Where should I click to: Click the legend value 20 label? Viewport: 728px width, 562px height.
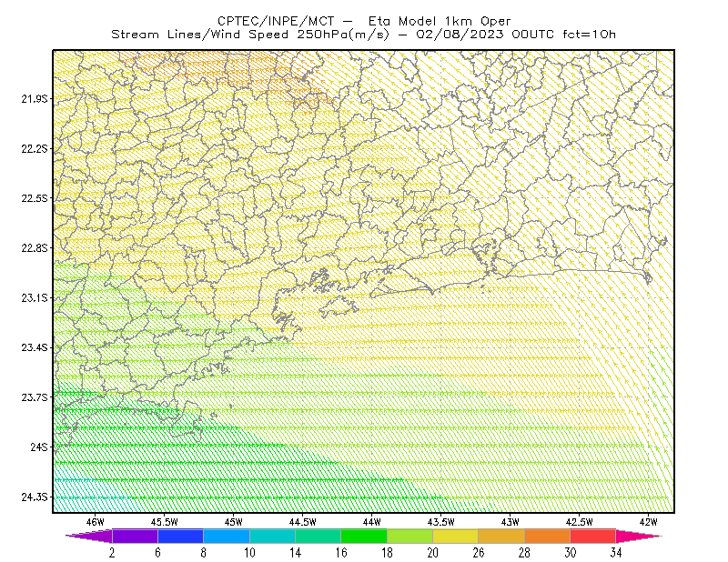(433, 553)
